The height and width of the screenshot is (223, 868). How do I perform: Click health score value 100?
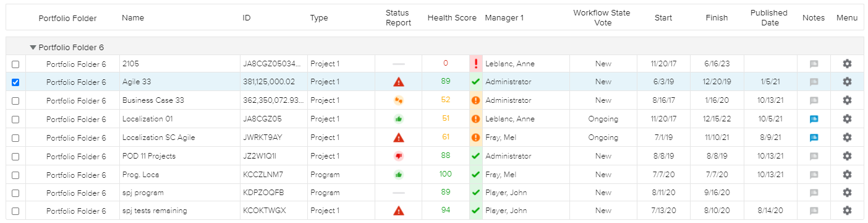(445, 174)
